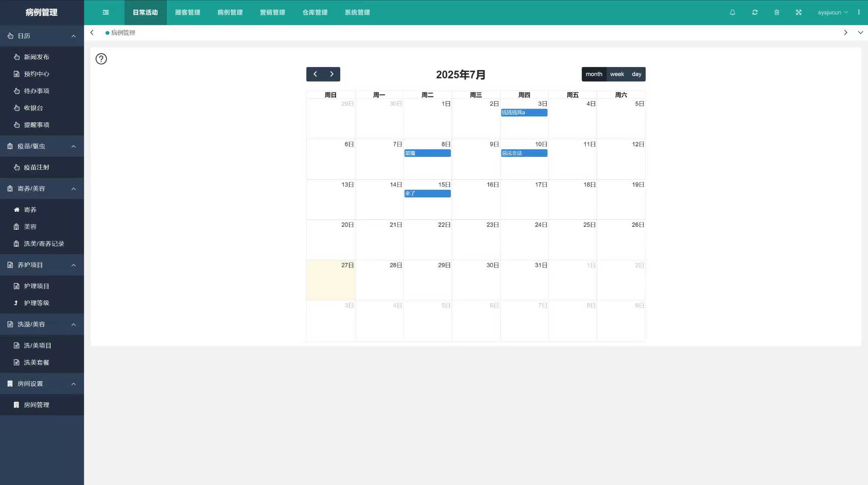Go to previous month with left arrow
This screenshot has height=485, width=868.
tap(315, 74)
